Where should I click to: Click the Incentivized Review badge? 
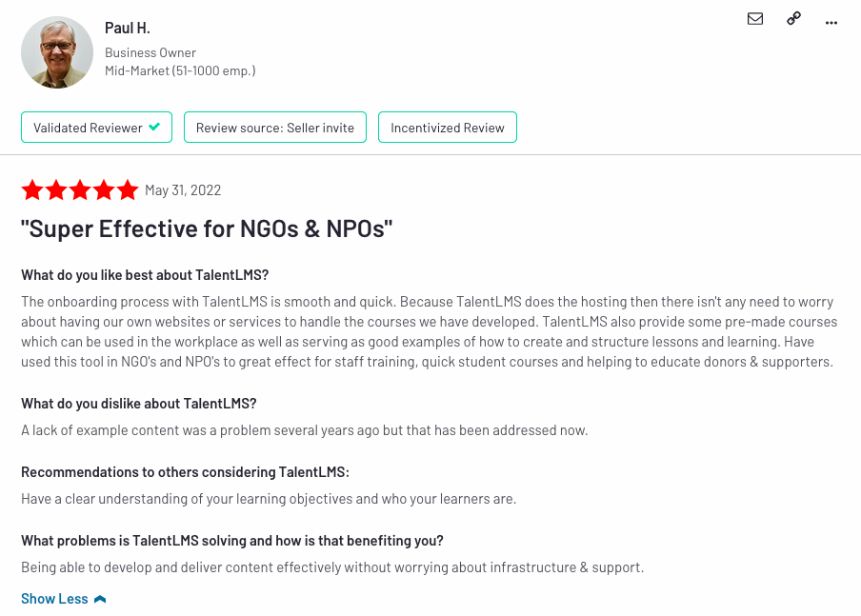click(x=448, y=128)
